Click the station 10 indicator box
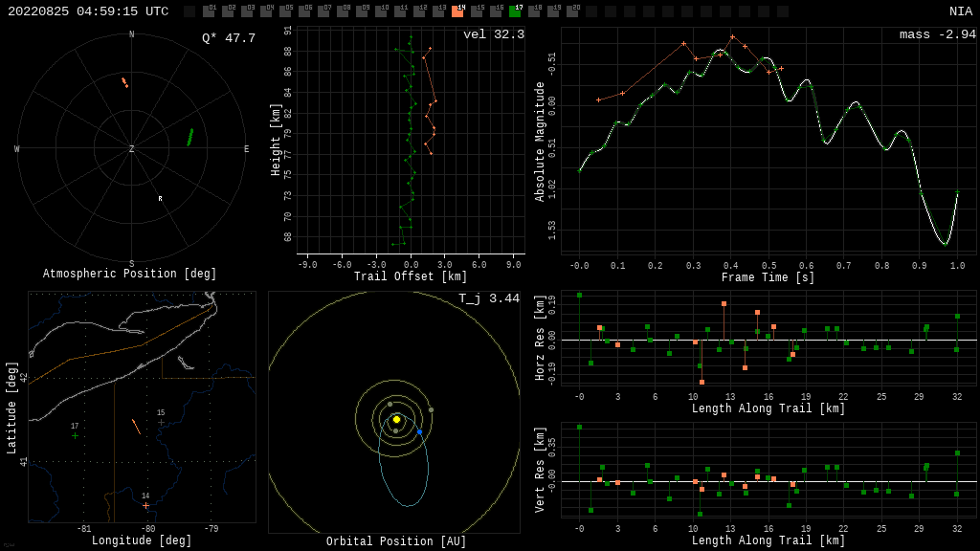This screenshot has height=551, width=980. (x=381, y=11)
